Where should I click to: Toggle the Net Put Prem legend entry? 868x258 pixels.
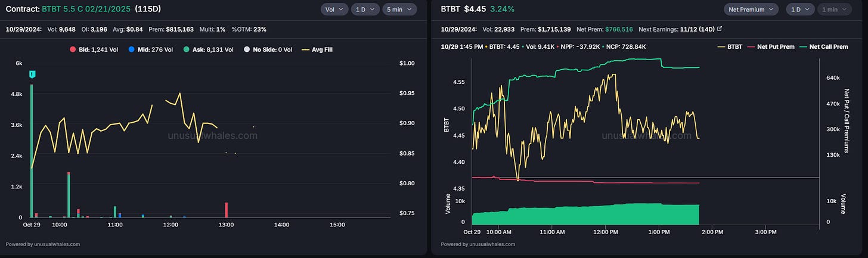[772, 46]
